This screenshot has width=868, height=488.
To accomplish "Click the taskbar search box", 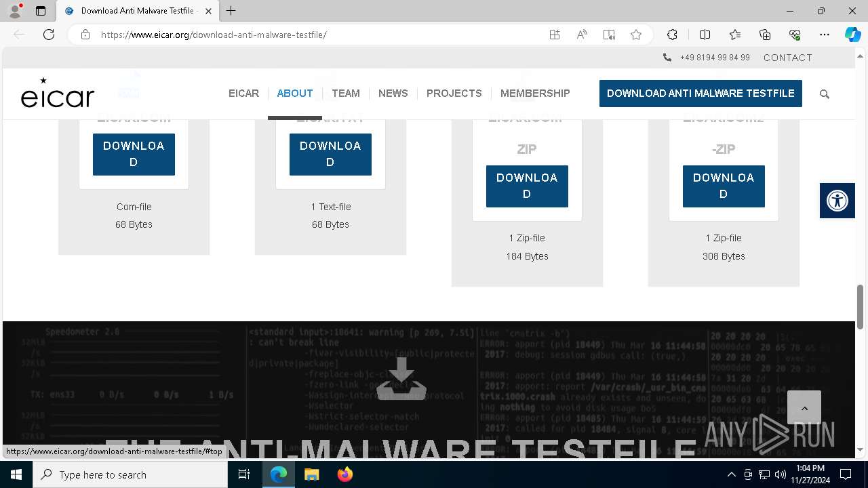I will (130, 474).
